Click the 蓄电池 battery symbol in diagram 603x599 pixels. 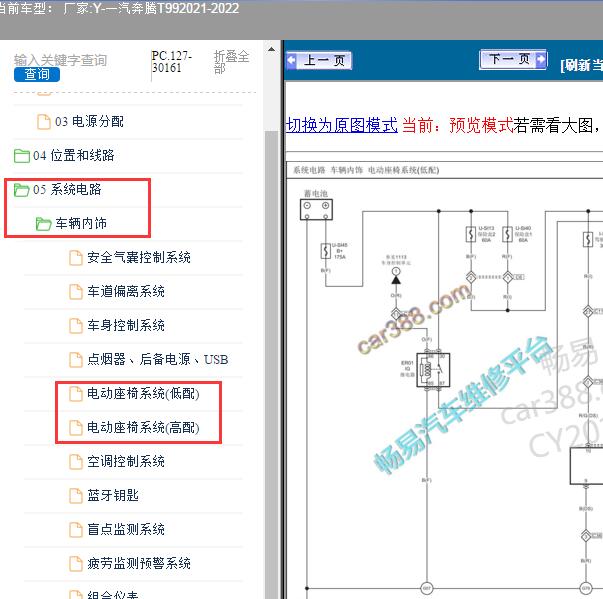316,210
